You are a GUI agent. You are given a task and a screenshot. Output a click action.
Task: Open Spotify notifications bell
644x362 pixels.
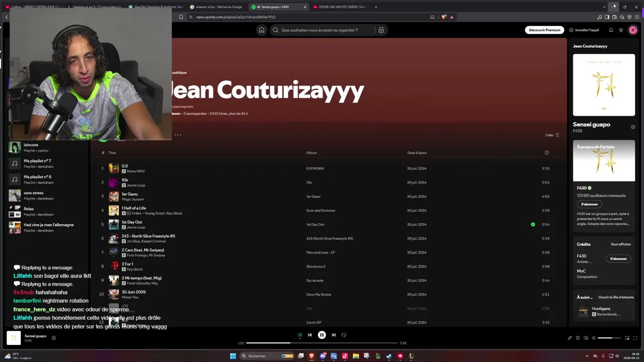click(x=611, y=30)
